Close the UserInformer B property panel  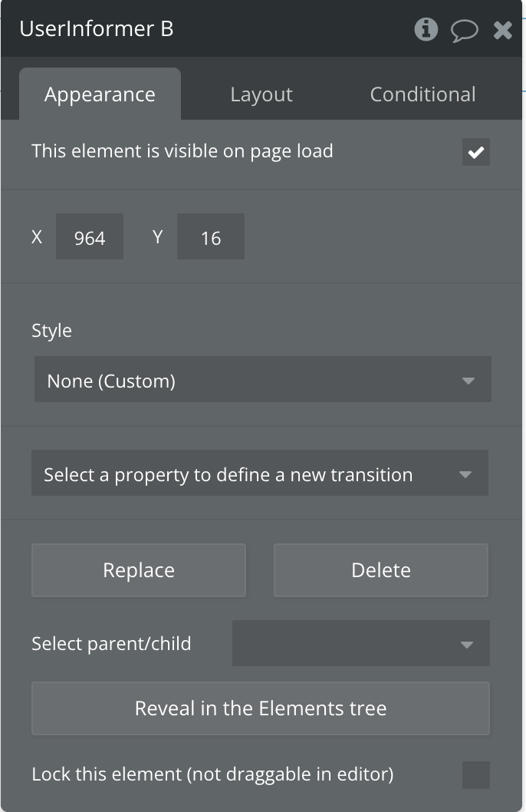[x=503, y=30]
